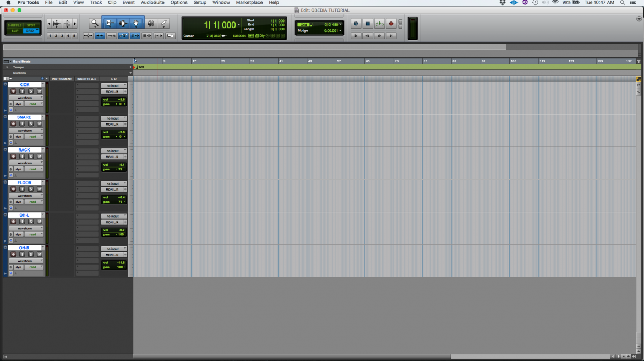Solo the SNARE track
Screen dimensions: 644x361
(x=31, y=123)
